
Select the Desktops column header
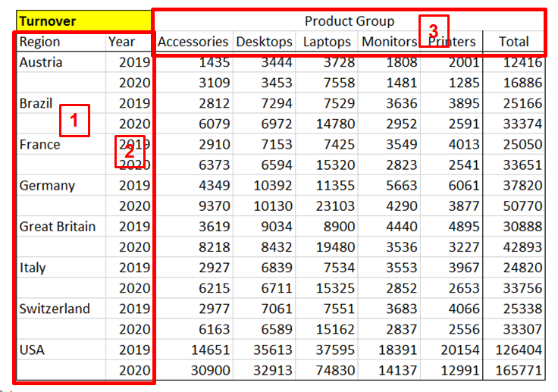[264, 42]
